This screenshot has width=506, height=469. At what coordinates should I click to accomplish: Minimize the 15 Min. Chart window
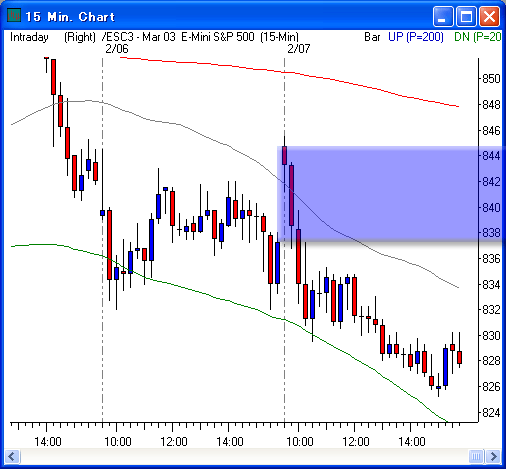443,16
